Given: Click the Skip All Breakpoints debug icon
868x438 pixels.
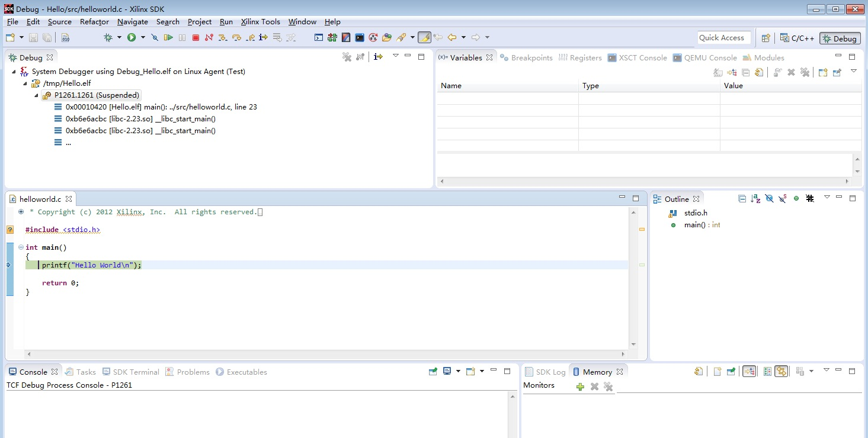Looking at the screenshot, I should [155, 37].
